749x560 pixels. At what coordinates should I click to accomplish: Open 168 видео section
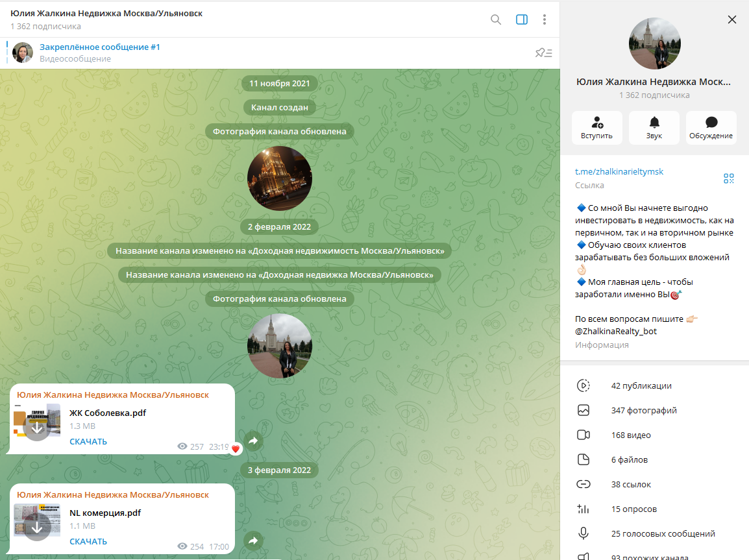[x=654, y=435]
